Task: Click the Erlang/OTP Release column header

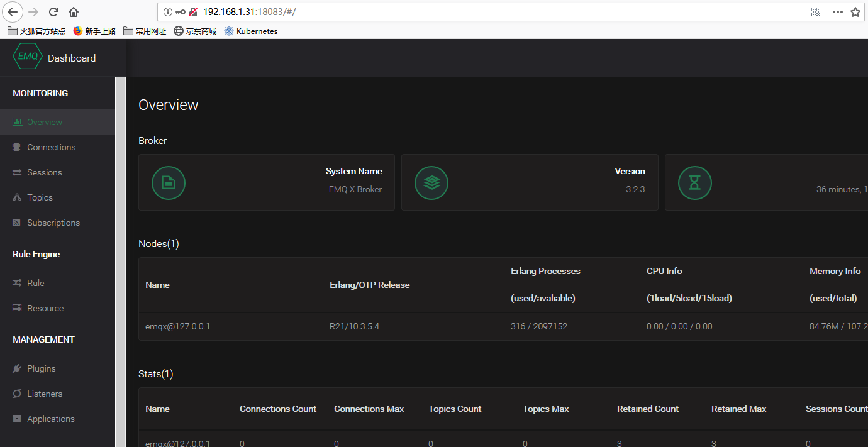Action: point(370,285)
